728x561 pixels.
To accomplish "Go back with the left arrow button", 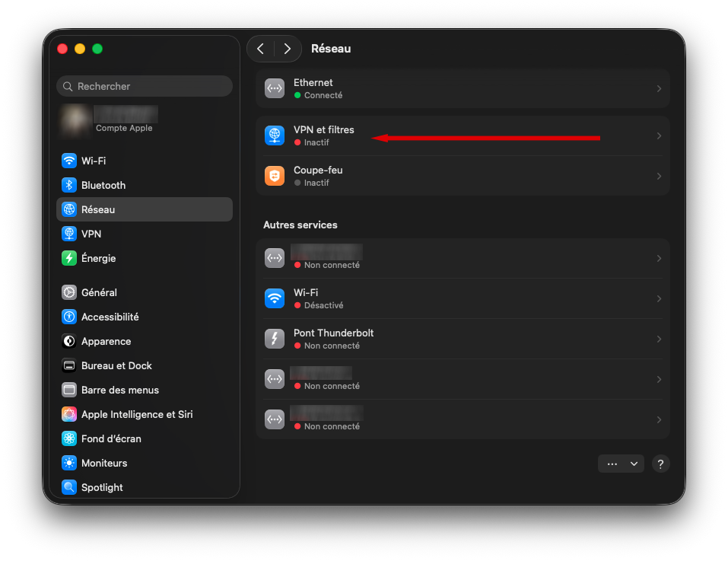I will [x=261, y=49].
